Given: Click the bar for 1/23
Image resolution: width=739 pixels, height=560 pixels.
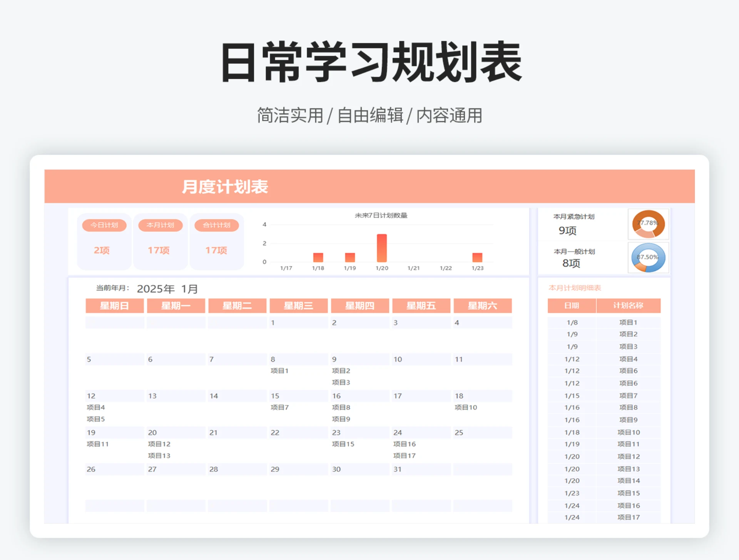Looking at the screenshot, I should point(477,257).
